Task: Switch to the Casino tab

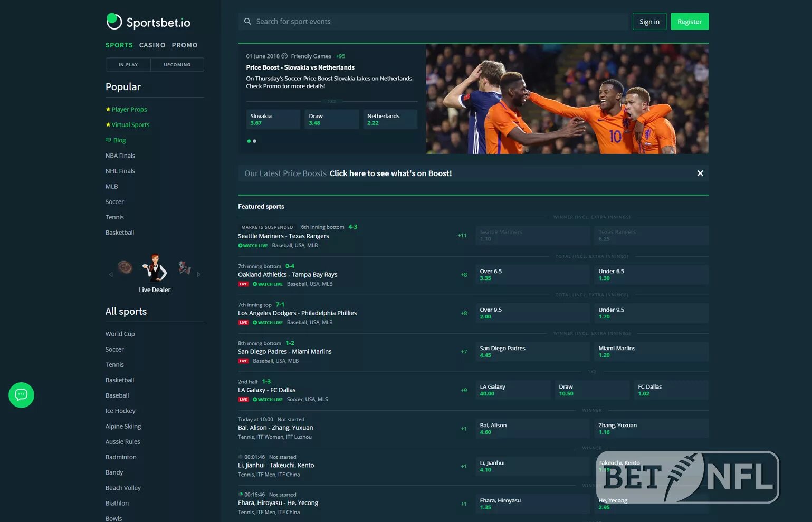Action: click(x=152, y=45)
